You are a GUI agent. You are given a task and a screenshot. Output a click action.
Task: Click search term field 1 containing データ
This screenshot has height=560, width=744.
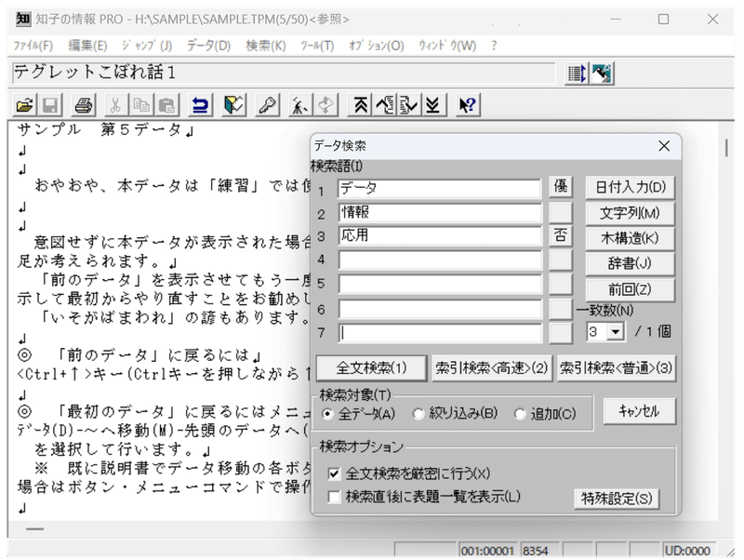439,188
